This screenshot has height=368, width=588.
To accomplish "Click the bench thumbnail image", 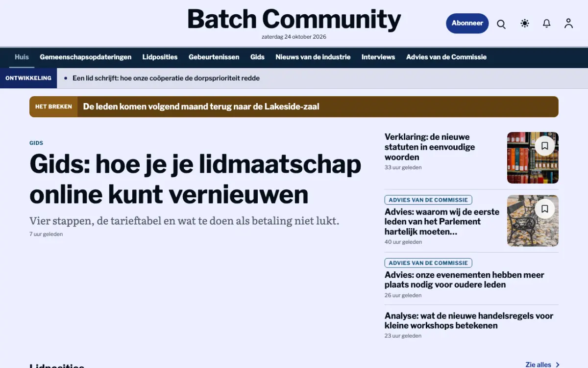I will tap(533, 221).
